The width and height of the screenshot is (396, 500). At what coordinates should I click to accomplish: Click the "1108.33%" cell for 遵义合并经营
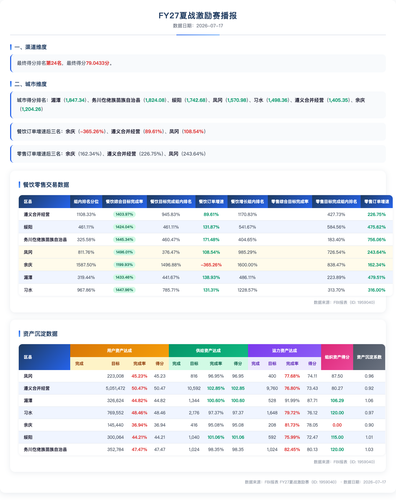(x=86, y=214)
